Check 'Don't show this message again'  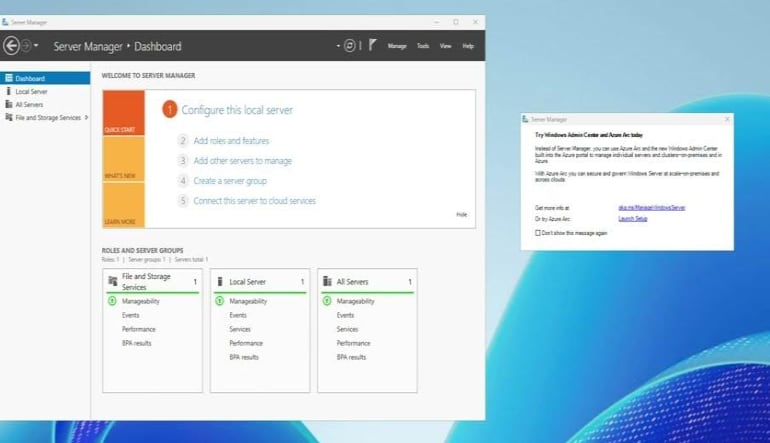[x=539, y=232]
